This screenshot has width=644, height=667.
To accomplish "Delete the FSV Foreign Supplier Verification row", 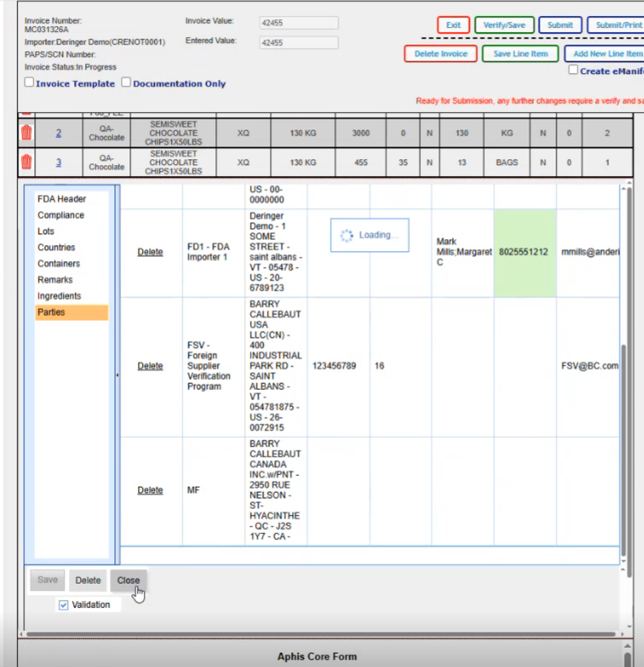I will pyautogui.click(x=150, y=366).
